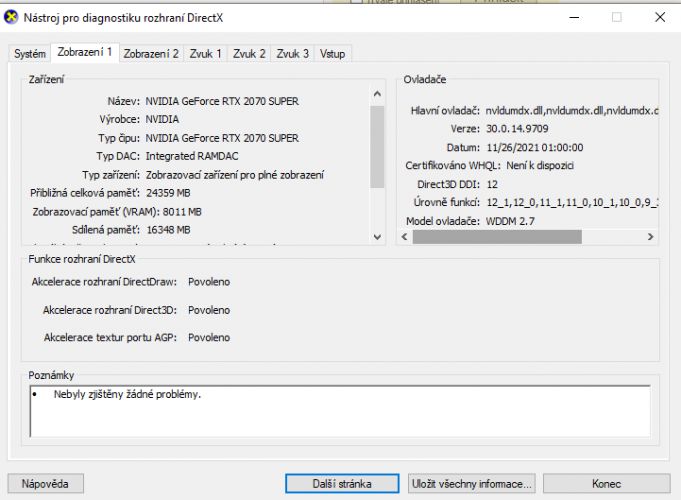This screenshot has height=500, width=681.
Task: Click the Zařízení vertical scrollbar thumb
Action: click(x=377, y=147)
